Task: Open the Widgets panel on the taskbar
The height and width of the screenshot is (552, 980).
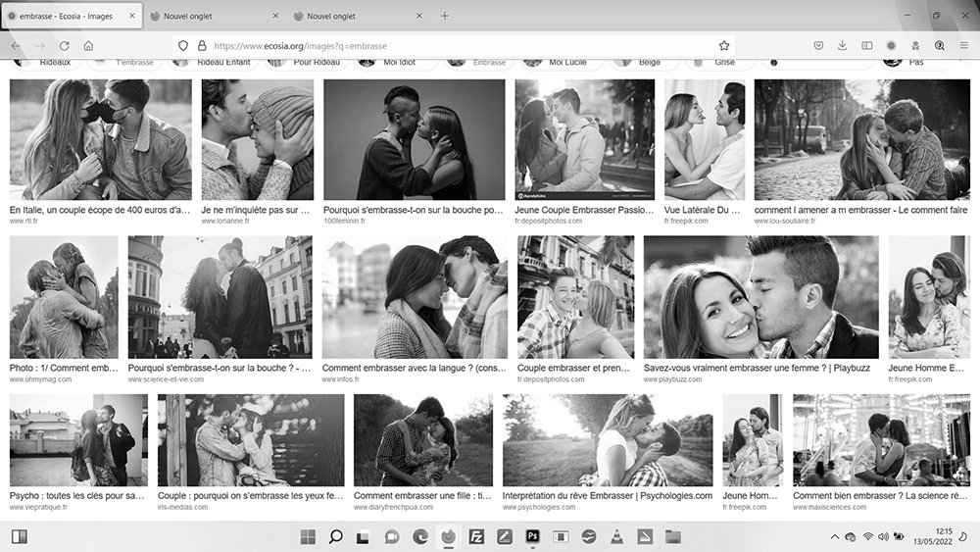Action: pos(20,536)
